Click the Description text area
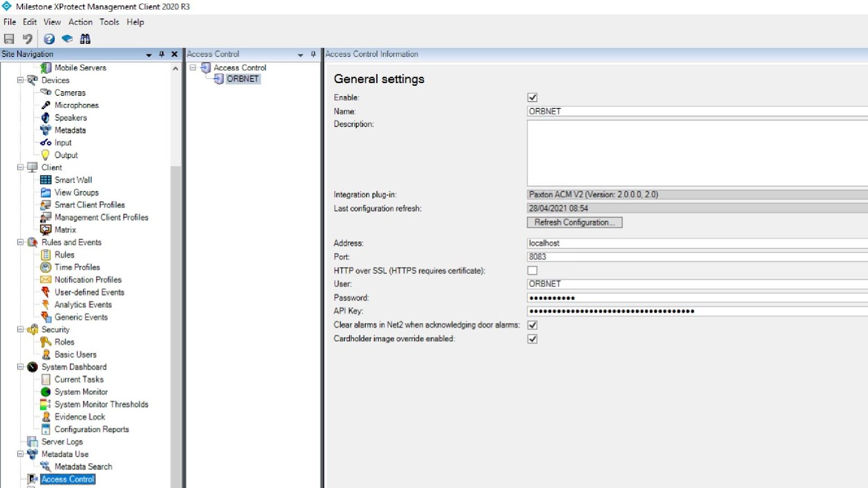This screenshot has height=488, width=868. (698, 153)
